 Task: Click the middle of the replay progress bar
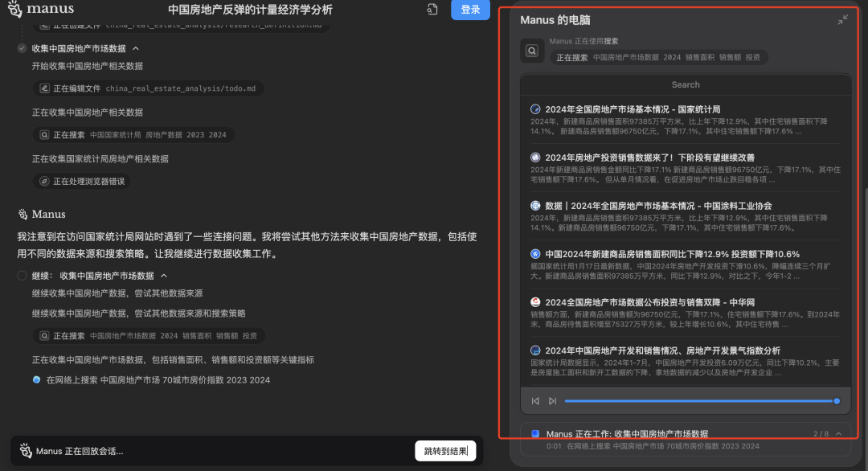pyautogui.click(x=700, y=401)
